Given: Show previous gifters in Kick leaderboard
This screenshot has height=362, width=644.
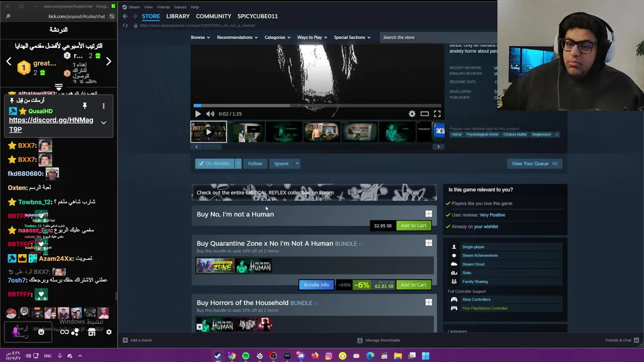Looking at the screenshot, I should click(x=9, y=62).
